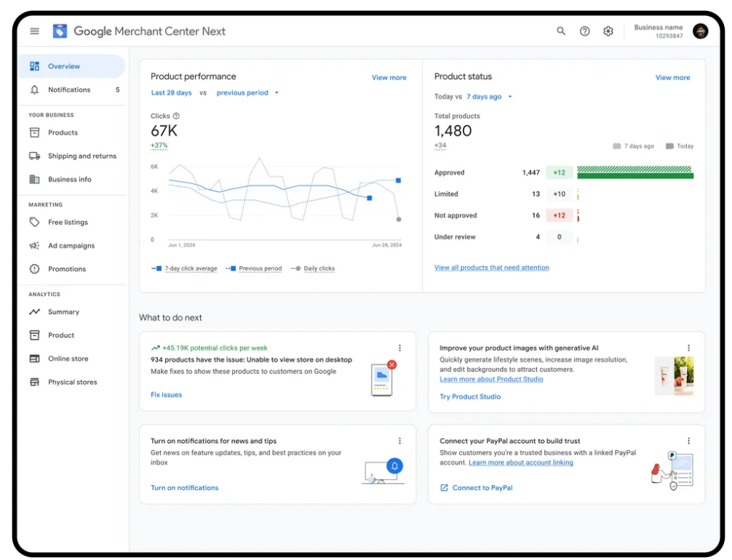Click the Daily clicks legend item
The width and height of the screenshot is (732, 560).
[313, 268]
